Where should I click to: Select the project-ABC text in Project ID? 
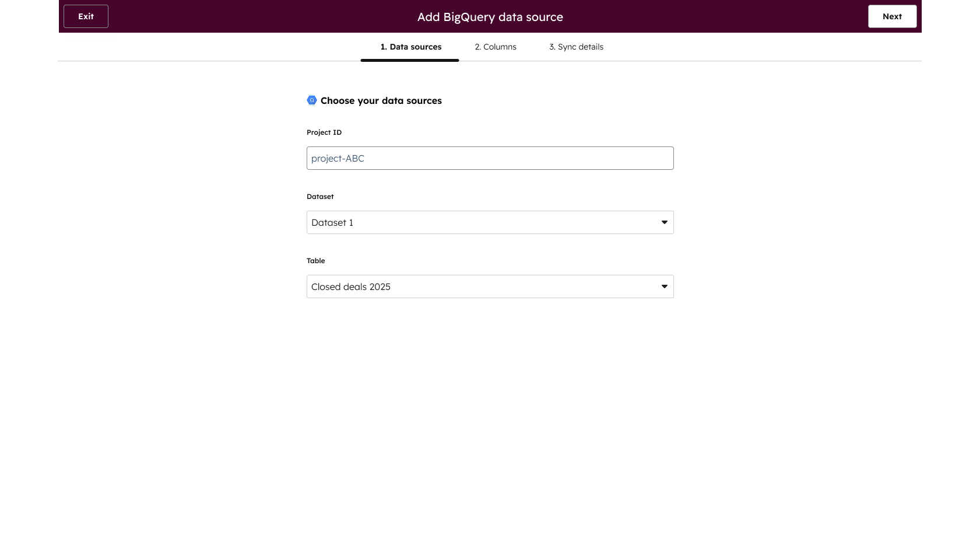[x=338, y=158]
